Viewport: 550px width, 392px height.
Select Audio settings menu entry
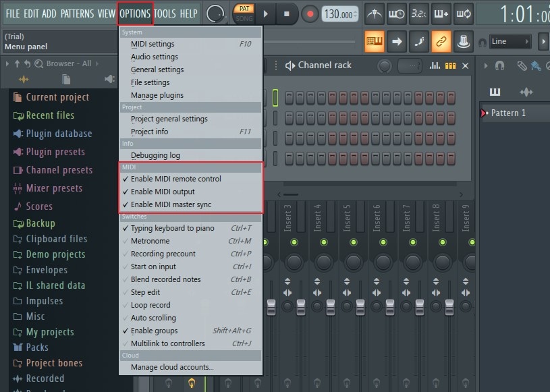[191, 57]
